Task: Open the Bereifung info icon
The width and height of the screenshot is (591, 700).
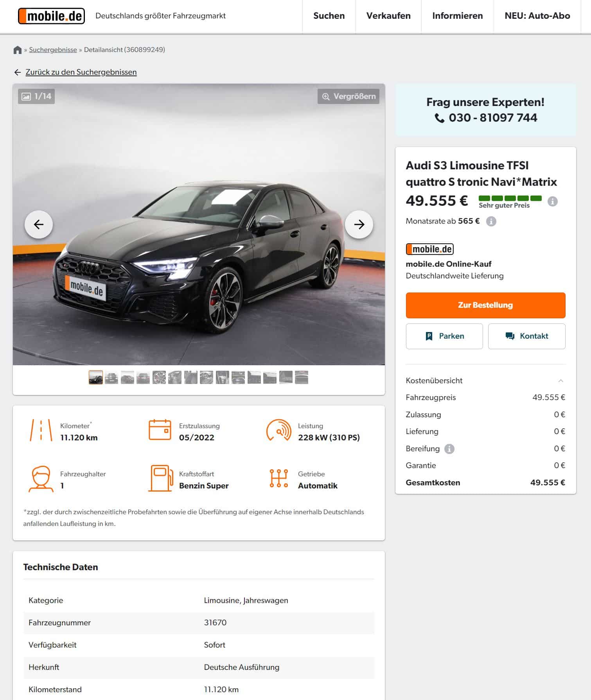Action: (449, 449)
